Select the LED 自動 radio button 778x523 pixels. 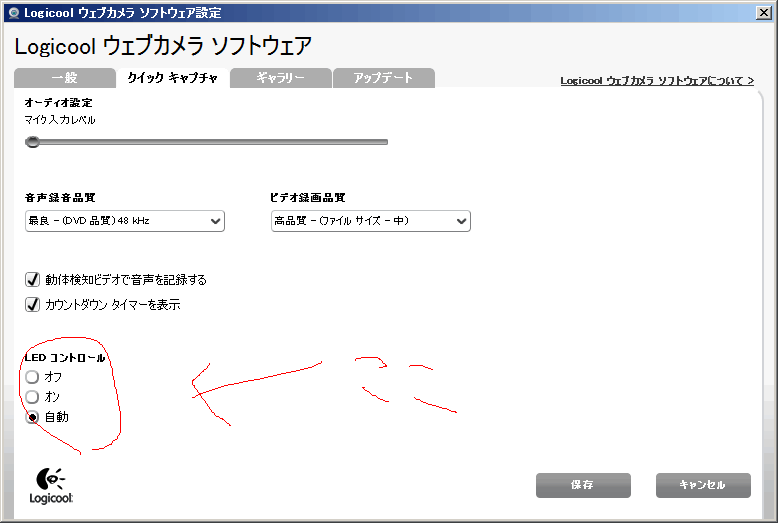pos(32,417)
